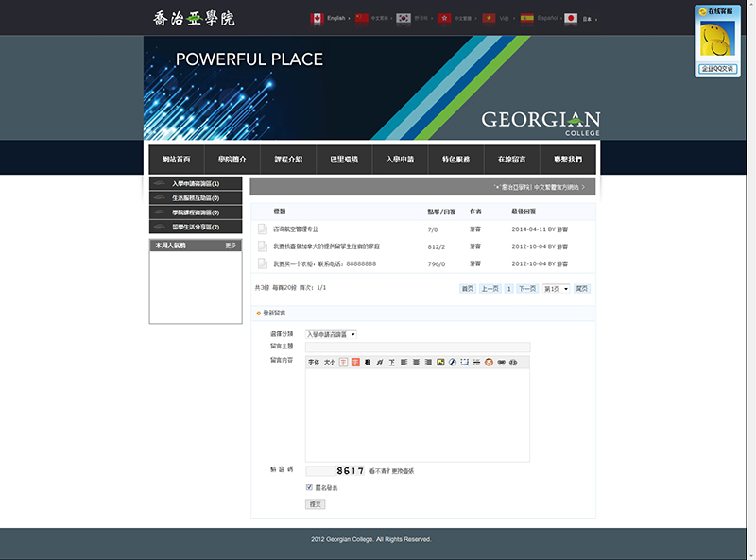Image resolution: width=756 pixels, height=560 pixels.
Task: Open the 課程介紹 navigation menu item
Action: pyautogui.click(x=288, y=160)
